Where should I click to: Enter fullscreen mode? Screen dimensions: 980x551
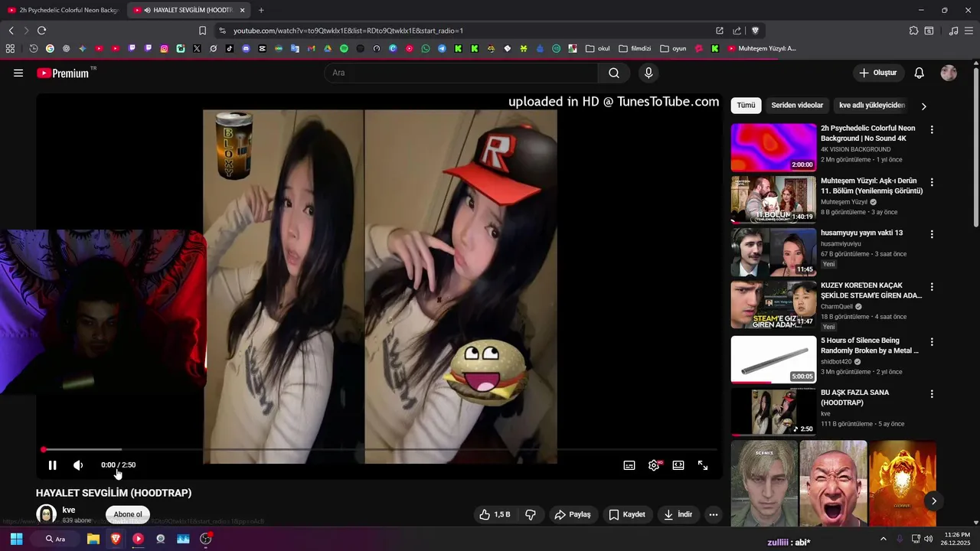click(x=703, y=465)
